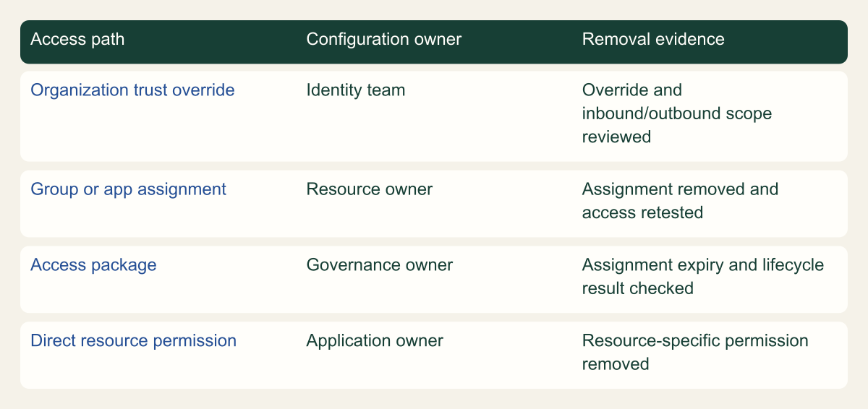868x409 pixels.
Task: Select the Governance owner cell
Action: [380, 265]
